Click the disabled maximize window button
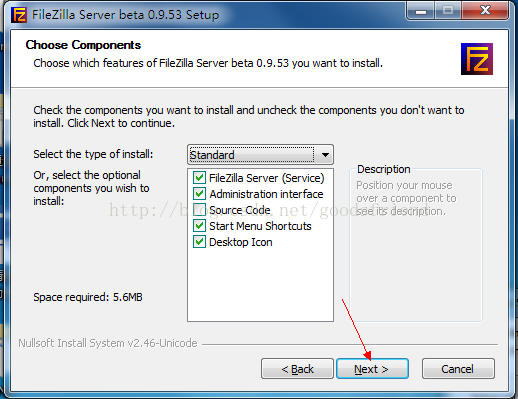The image size is (518, 399). click(448, 11)
